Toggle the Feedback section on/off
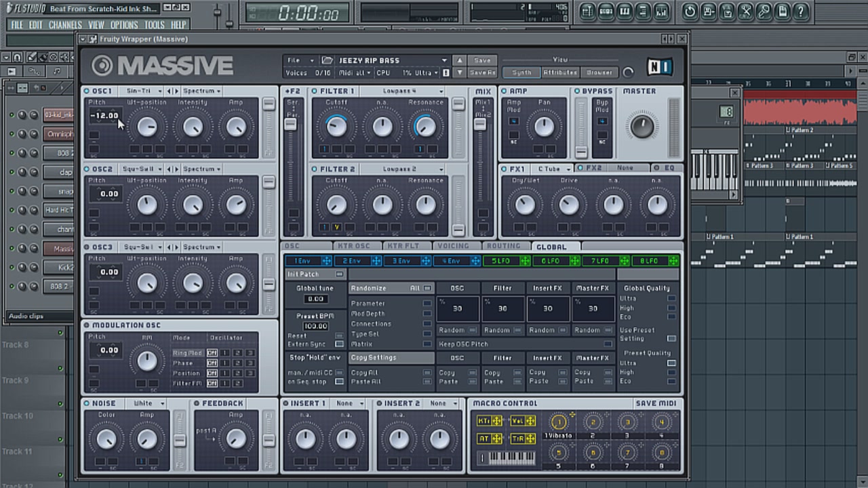This screenshot has height=488, width=868. tap(197, 403)
